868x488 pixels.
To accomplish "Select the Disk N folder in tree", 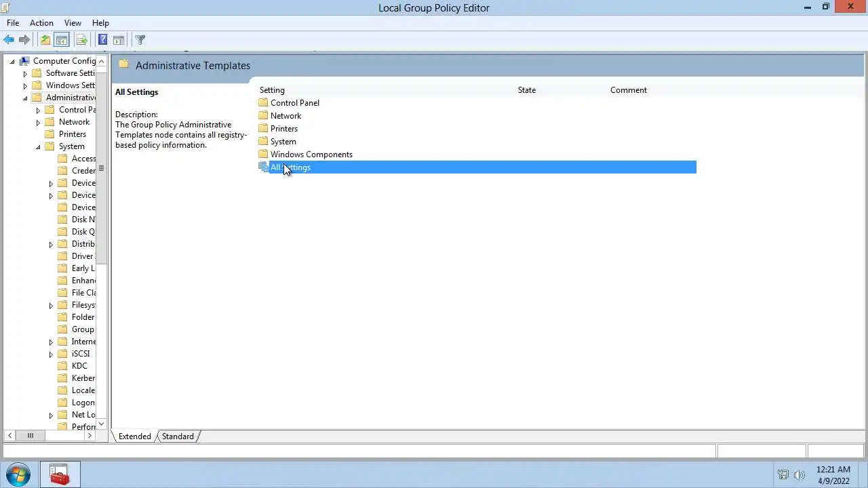I will click(83, 220).
